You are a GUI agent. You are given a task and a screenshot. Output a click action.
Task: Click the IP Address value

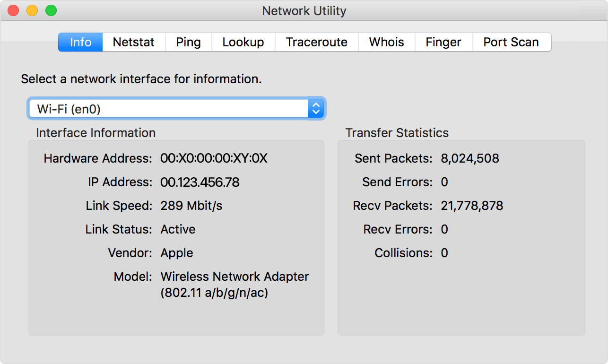click(200, 182)
